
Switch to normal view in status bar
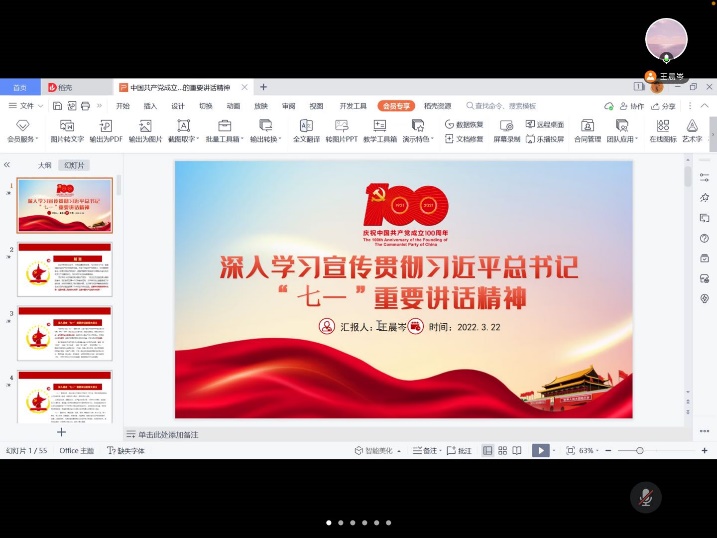[x=488, y=451]
